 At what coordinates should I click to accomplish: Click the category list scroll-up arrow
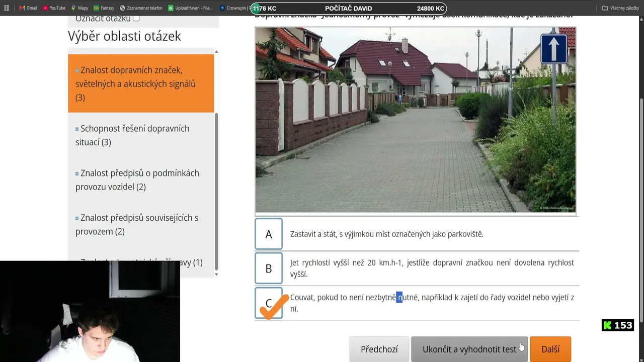[x=216, y=52]
